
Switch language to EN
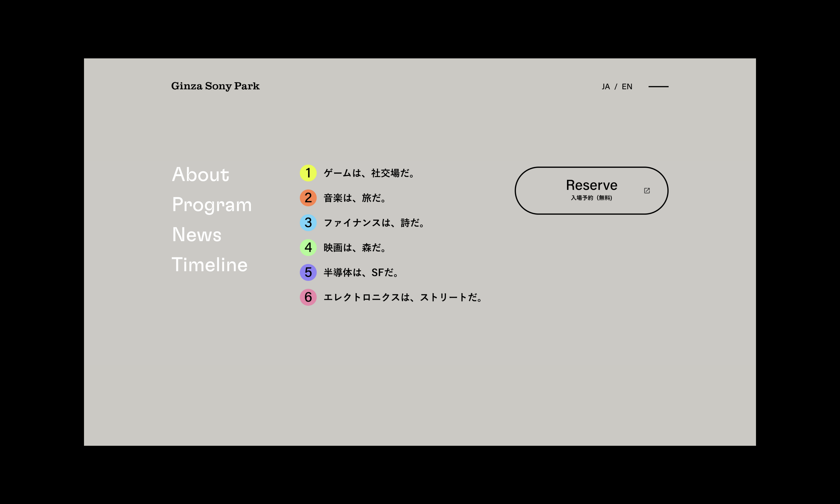tap(627, 87)
